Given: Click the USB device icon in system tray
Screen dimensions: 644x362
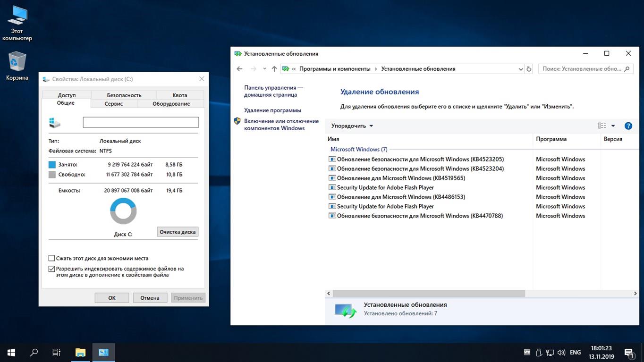Looking at the screenshot, I should point(539,352).
